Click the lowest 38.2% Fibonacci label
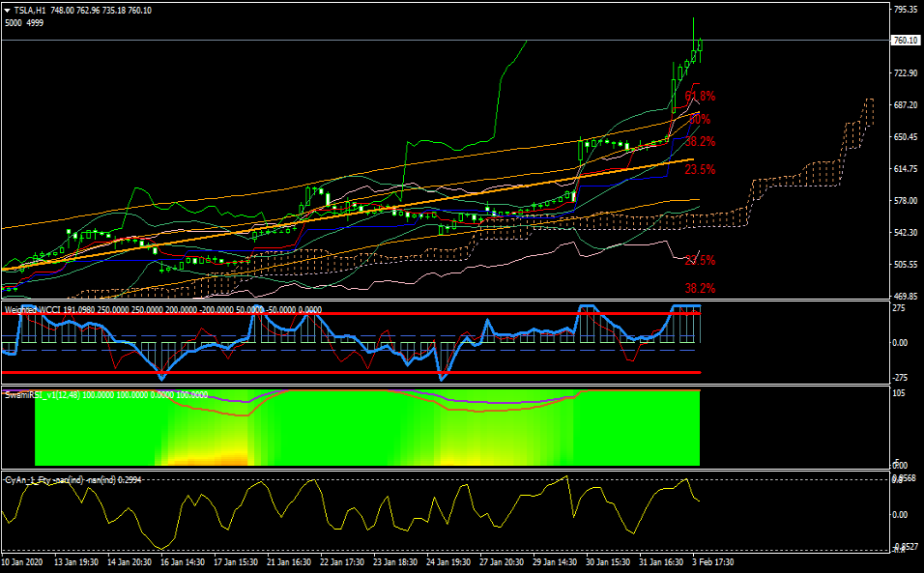924x573 pixels. tap(700, 288)
